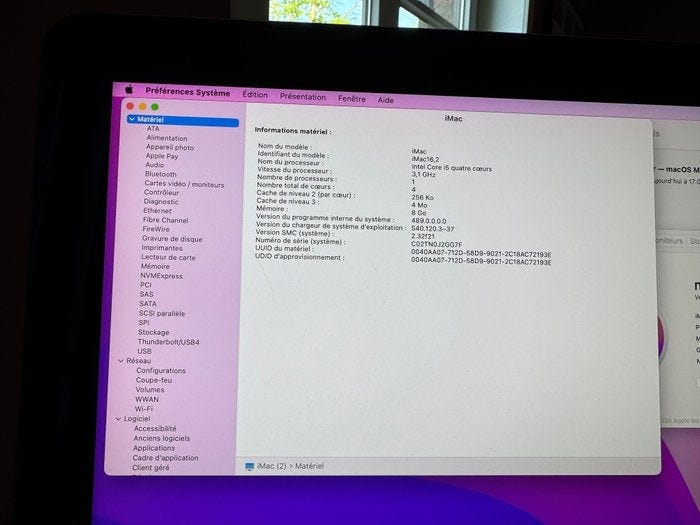Click the model identifier iMac16,2
The height and width of the screenshot is (525, 700).
coord(425,159)
